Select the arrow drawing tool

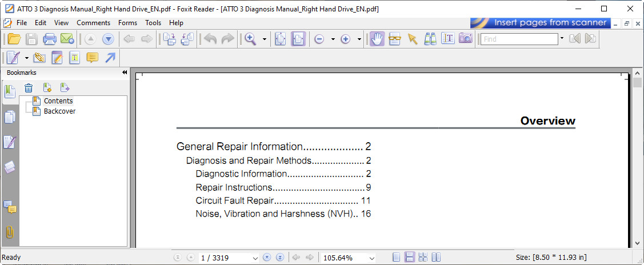click(x=110, y=58)
